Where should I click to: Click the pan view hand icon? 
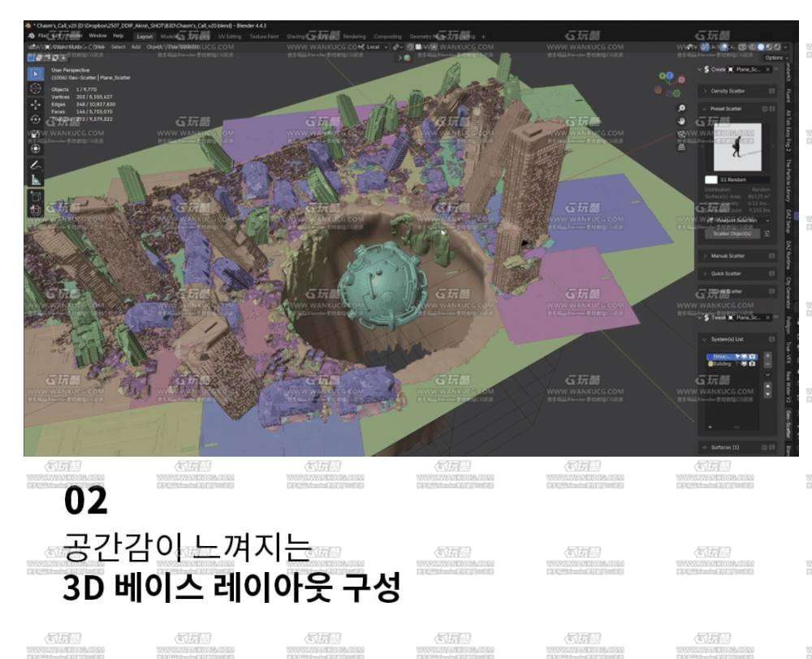(681, 121)
